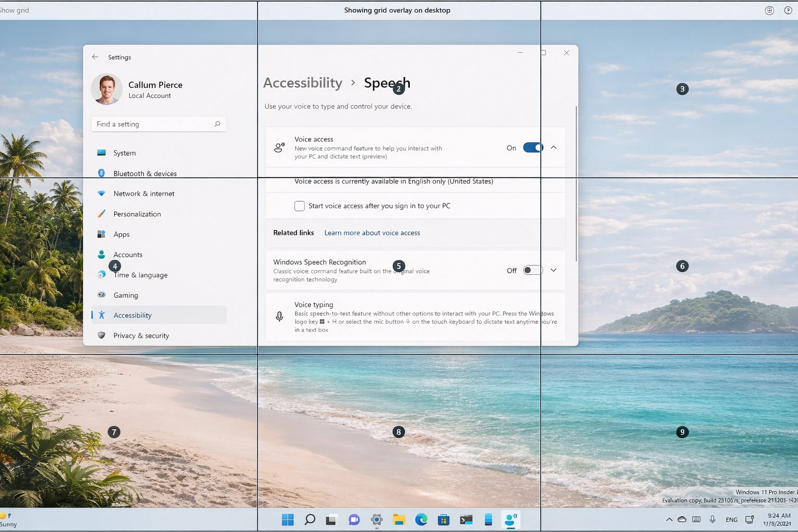Open Apps settings
This screenshot has height=532, width=798.
(121, 234)
